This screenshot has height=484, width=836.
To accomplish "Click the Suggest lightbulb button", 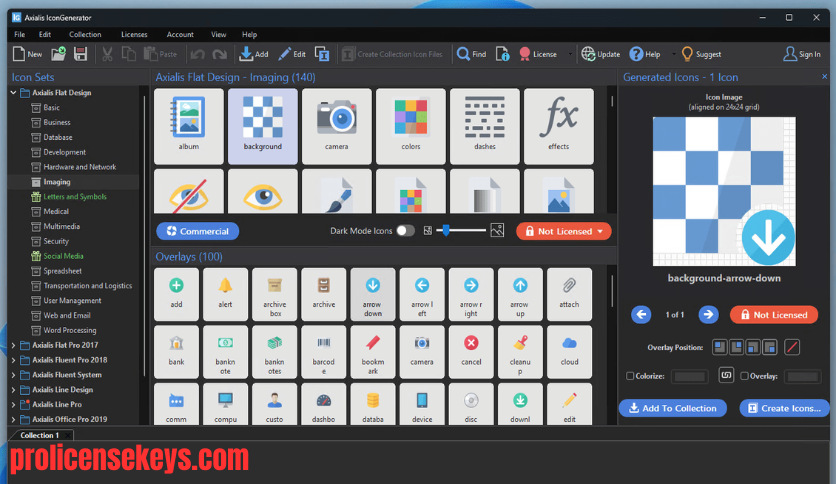I will click(701, 54).
